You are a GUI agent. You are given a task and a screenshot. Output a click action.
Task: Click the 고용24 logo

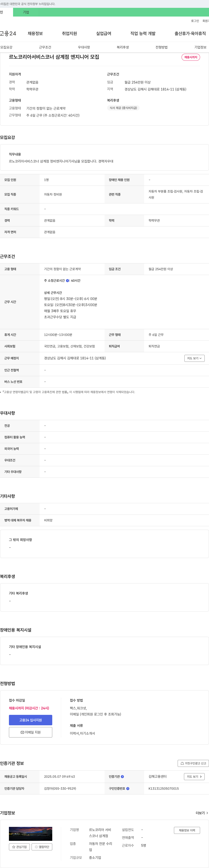point(8,33)
